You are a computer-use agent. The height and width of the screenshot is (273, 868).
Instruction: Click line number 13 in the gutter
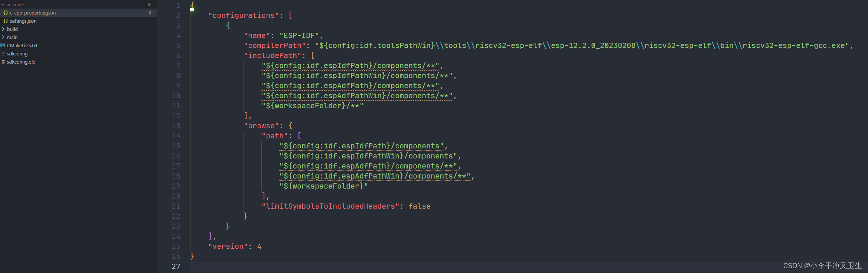click(176, 126)
